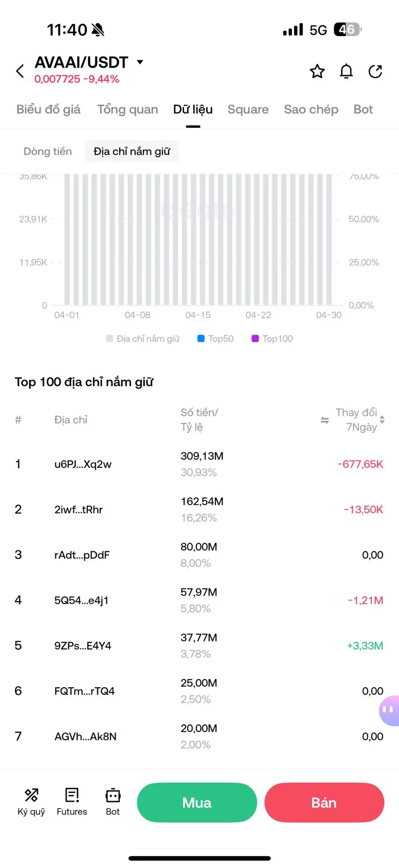
Task: Sort by Thay đổi 7Ngày arrows
Action: pos(382,420)
